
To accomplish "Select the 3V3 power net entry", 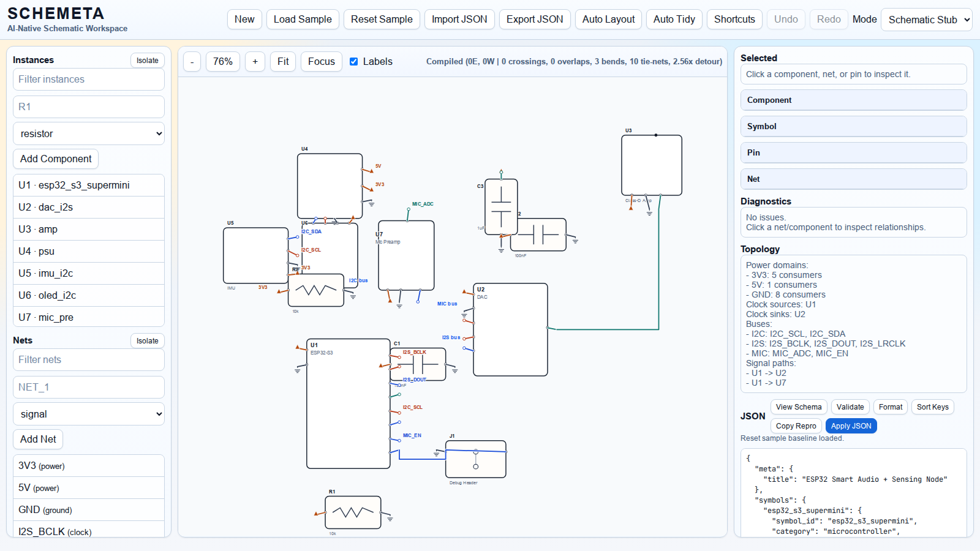I will 89,465.
